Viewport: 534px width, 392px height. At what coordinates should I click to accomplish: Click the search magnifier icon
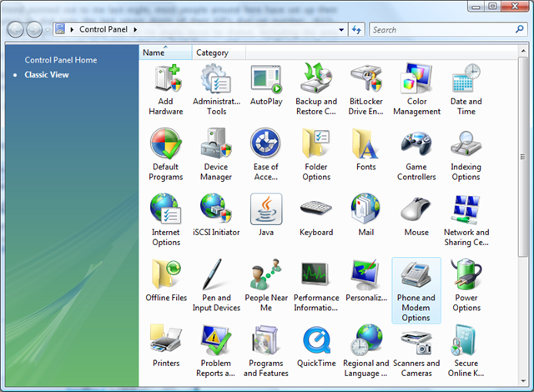[x=520, y=29]
